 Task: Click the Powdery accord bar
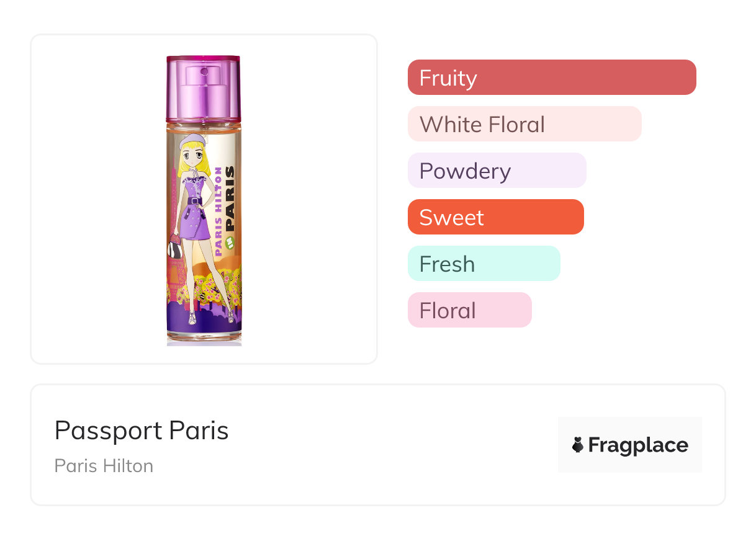point(497,171)
